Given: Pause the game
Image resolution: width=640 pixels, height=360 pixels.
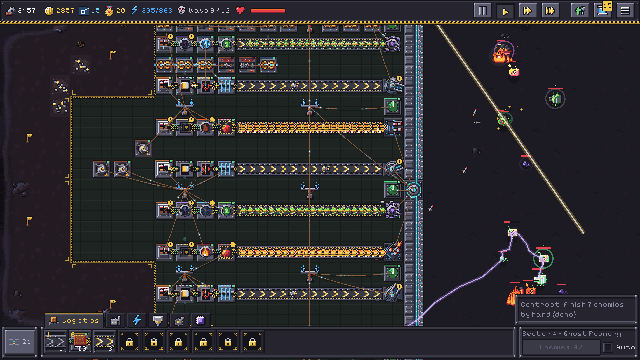Looking at the screenshot, I should (482, 10).
